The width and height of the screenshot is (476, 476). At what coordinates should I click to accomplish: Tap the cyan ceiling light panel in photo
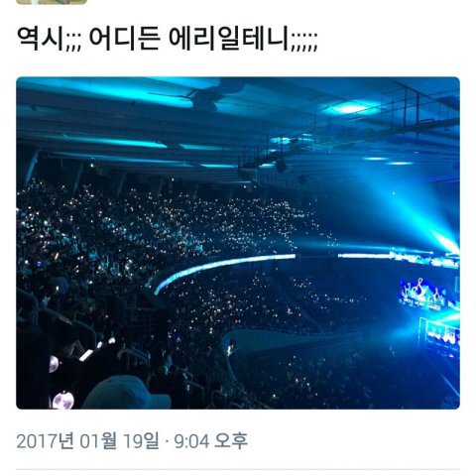(352, 108)
